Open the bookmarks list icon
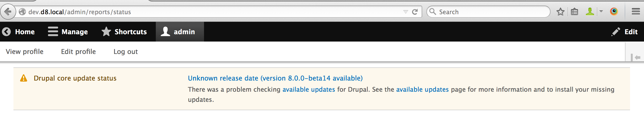 [x=574, y=12]
